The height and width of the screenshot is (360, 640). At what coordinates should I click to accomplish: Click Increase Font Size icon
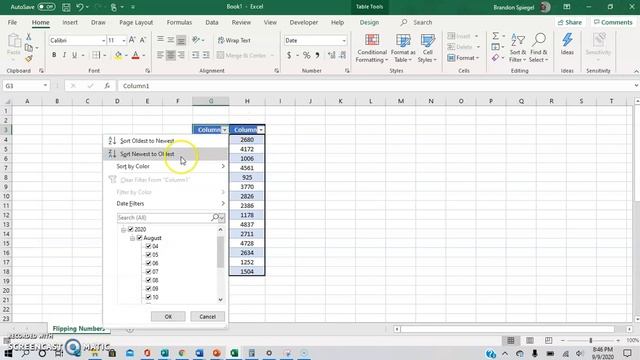[x=132, y=40]
